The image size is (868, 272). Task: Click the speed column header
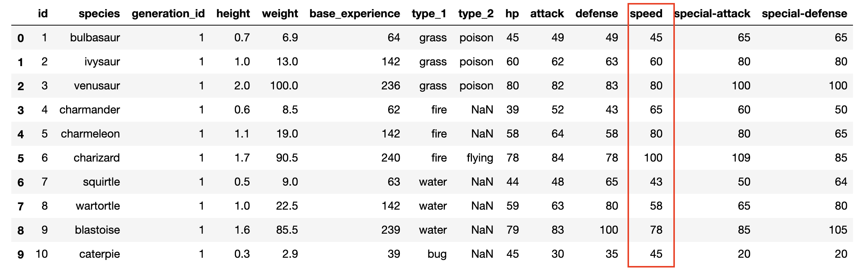(x=646, y=14)
